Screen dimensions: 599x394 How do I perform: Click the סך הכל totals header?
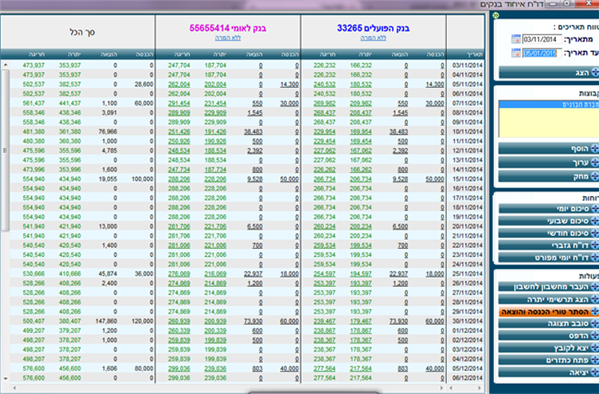(82, 32)
